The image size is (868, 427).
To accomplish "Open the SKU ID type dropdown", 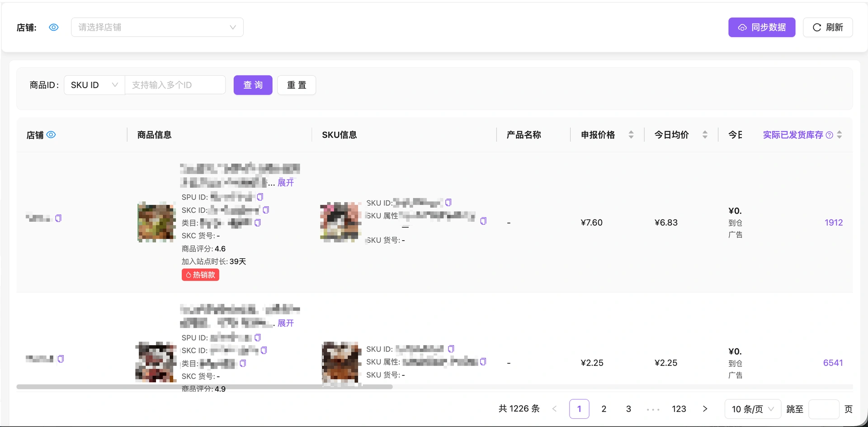I will [x=94, y=85].
